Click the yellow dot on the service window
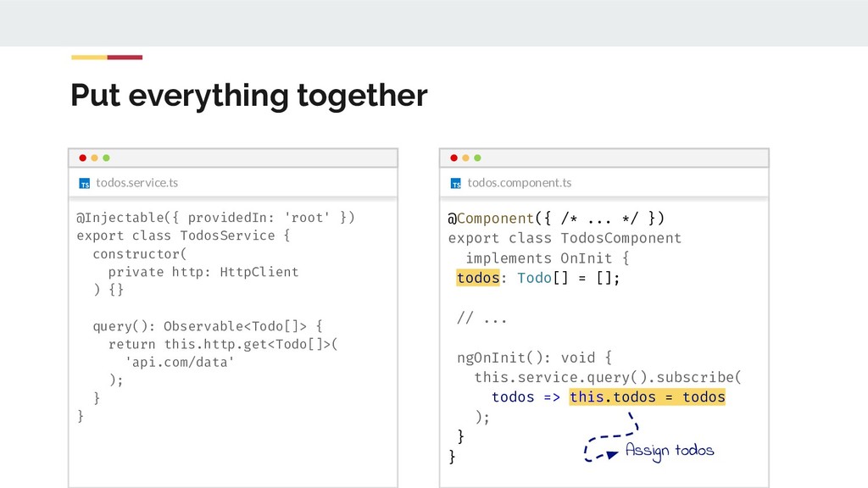868x488 pixels. coord(94,158)
